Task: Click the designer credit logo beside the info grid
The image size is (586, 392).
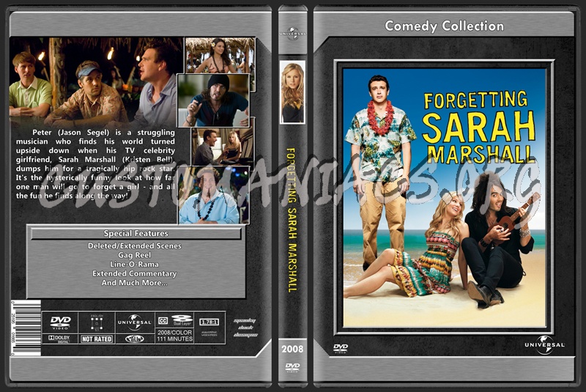Action: [x=245, y=328]
